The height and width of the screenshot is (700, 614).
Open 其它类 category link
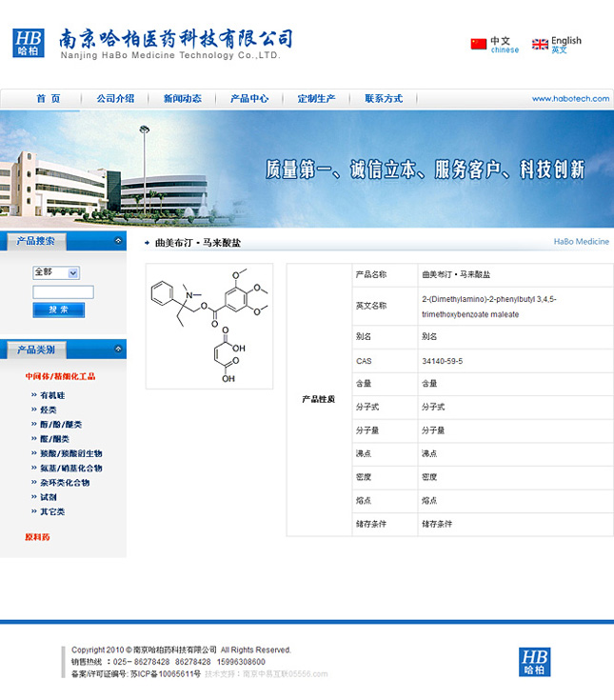pyautogui.click(x=52, y=511)
